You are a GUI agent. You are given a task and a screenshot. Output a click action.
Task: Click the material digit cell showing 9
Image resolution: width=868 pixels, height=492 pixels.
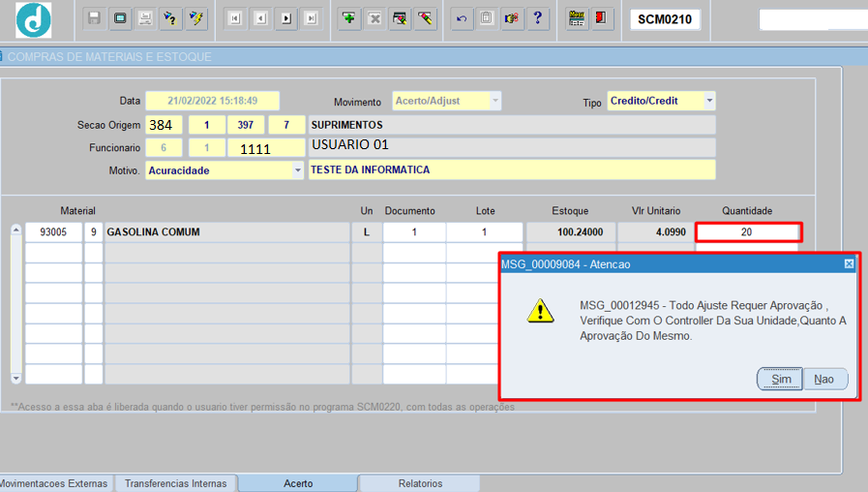94,232
